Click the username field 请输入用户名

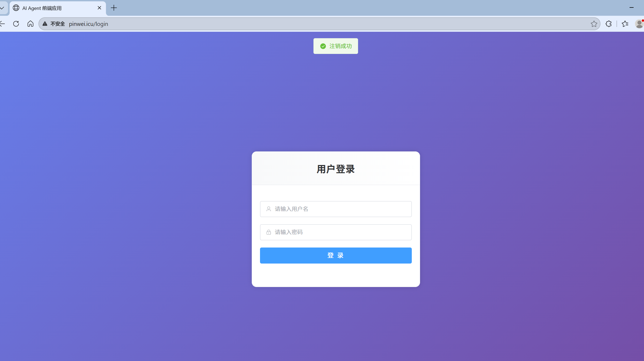[336, 209]
